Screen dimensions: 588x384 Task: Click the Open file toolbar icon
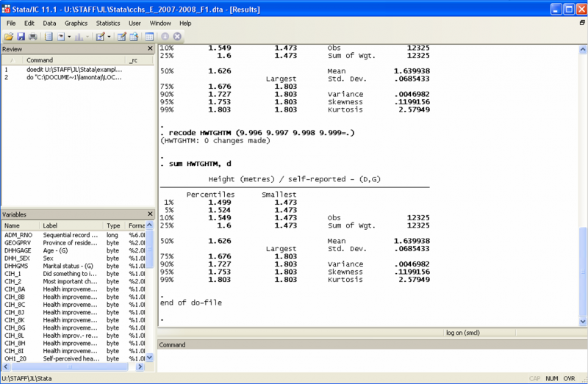[9, 36]
